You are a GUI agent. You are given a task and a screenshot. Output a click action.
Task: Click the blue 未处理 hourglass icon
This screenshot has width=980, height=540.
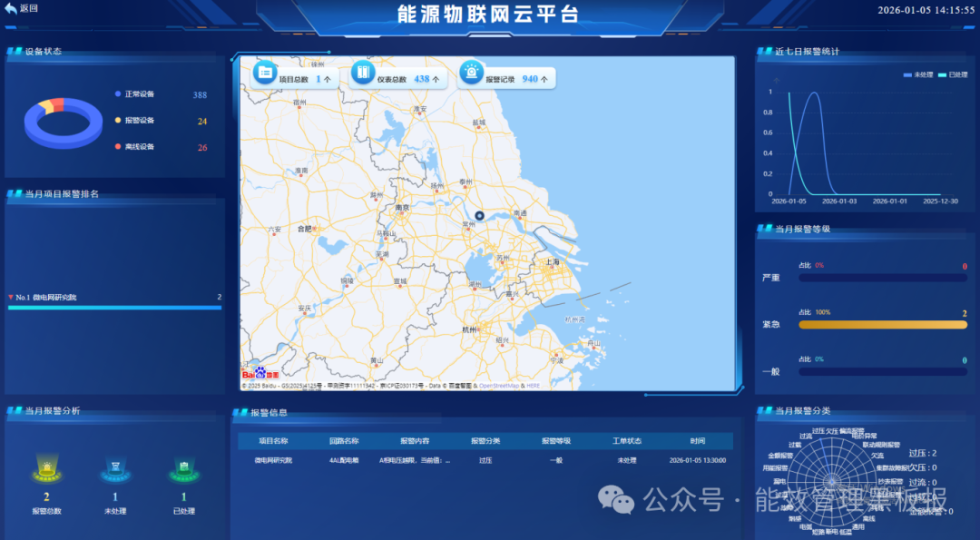point(114,466)
